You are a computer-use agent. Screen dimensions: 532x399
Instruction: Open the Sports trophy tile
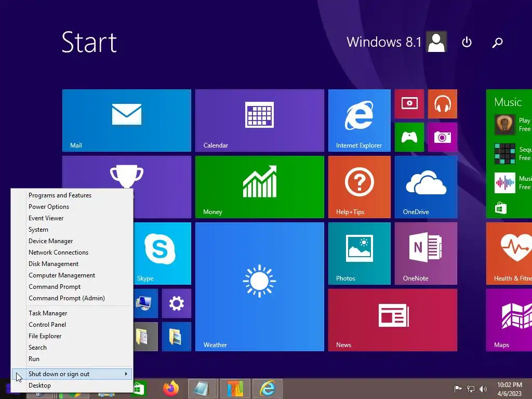pyautogui.click(x=127, y=172)
